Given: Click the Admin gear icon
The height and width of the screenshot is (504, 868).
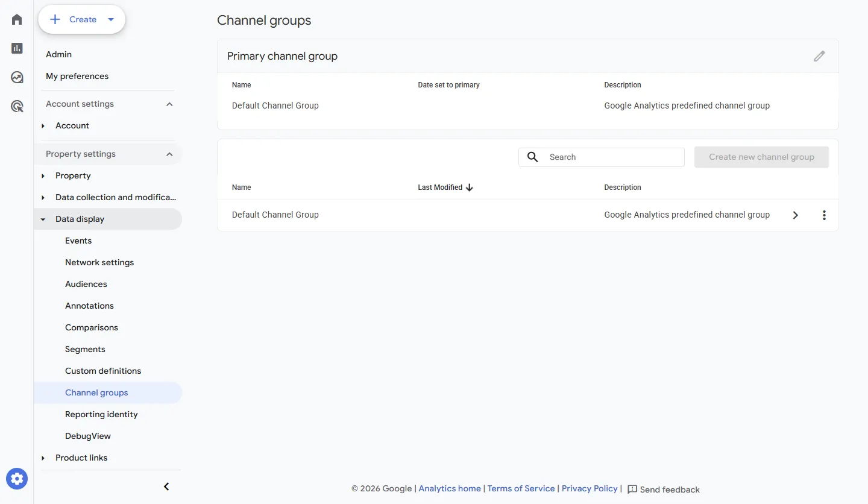Looking at the screenshot, I should point(17,479).
